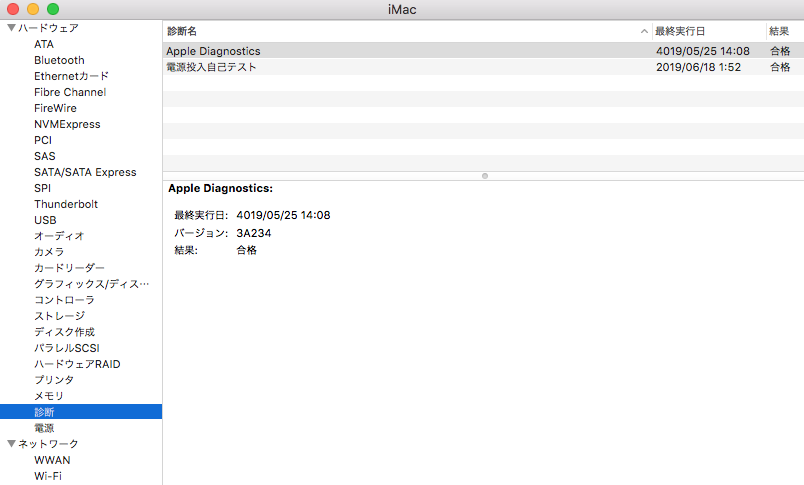Open the メモリ sidebar entry
Viewport: 804px width, 485px height.
pos(49,396)
